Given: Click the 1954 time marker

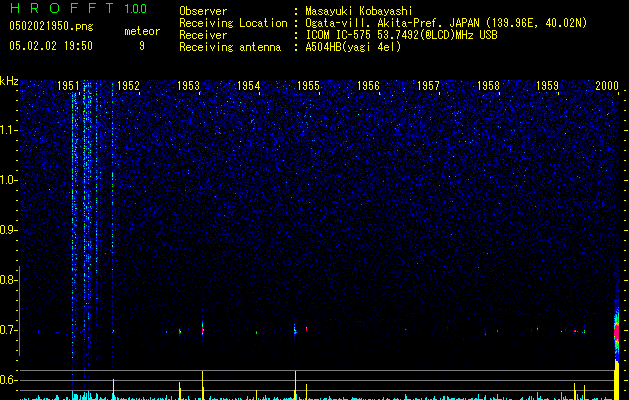Looking at the screenshot, I should (248, 85).
